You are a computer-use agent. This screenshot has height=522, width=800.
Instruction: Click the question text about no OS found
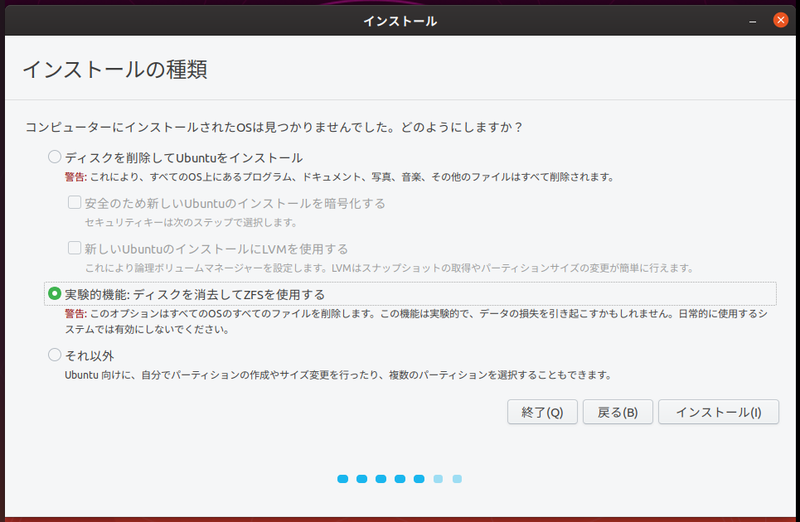274,127
